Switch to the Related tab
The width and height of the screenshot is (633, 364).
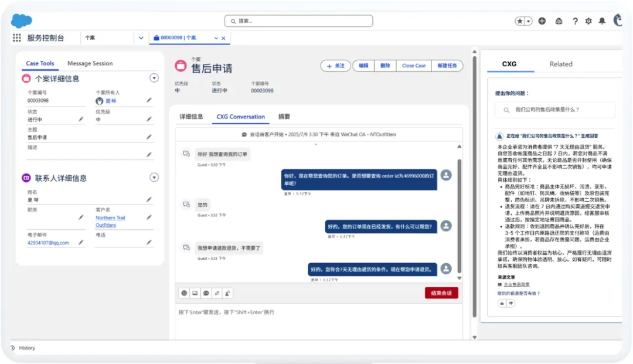click(x=561, y=64)
